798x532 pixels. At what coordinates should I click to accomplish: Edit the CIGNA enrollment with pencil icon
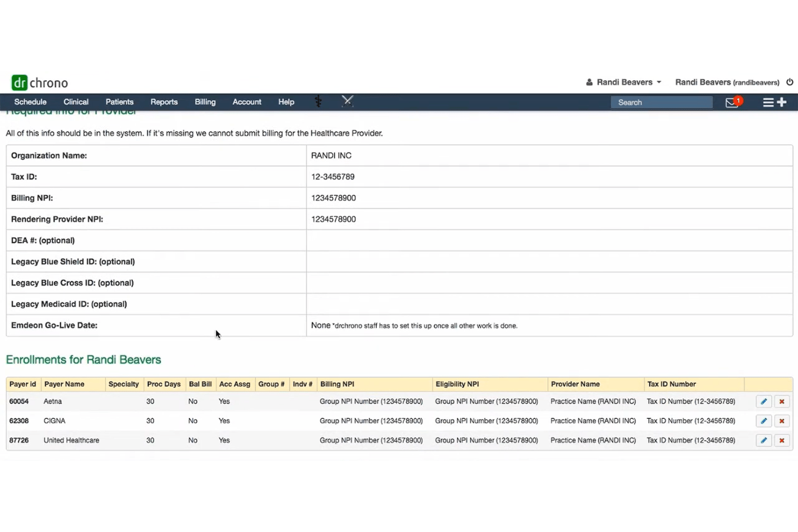[x=763, y=421]
